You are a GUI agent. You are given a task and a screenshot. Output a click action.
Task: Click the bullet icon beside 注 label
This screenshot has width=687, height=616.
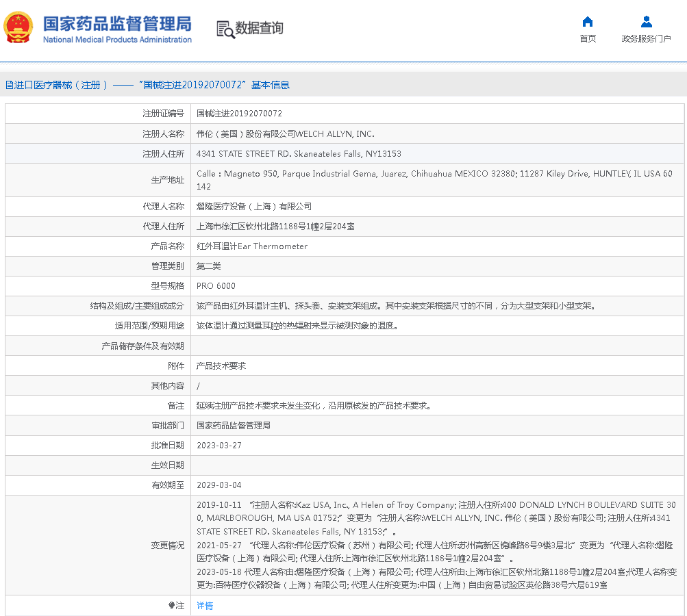coord(171,606)
